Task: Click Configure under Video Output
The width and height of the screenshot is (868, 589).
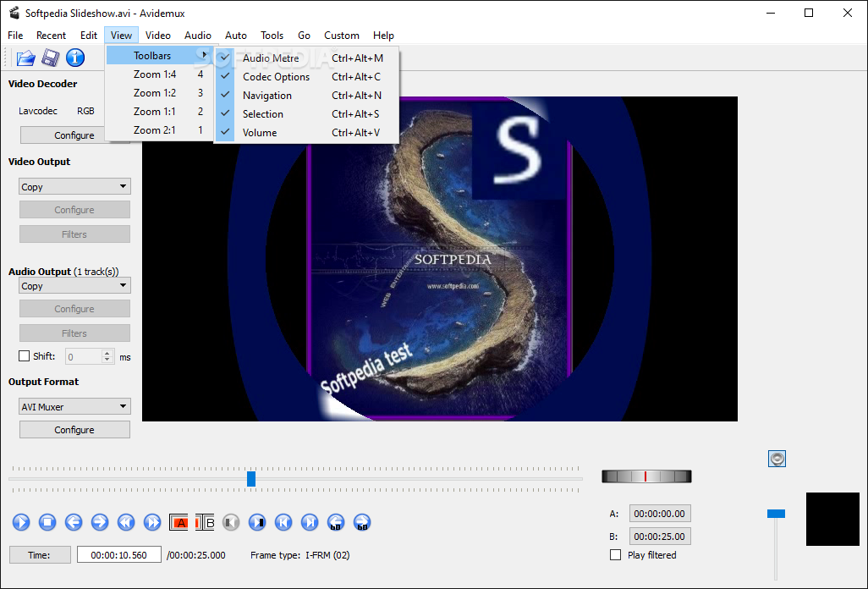Action: click(74, 210)
